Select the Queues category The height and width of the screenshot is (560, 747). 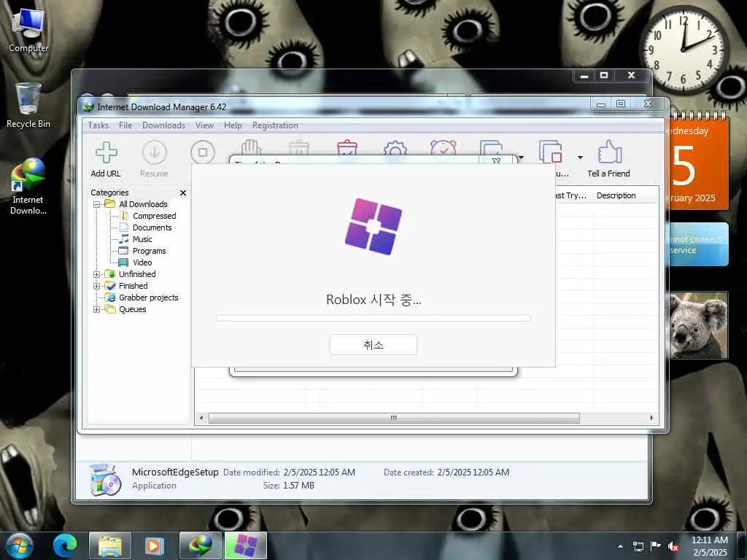133,309
